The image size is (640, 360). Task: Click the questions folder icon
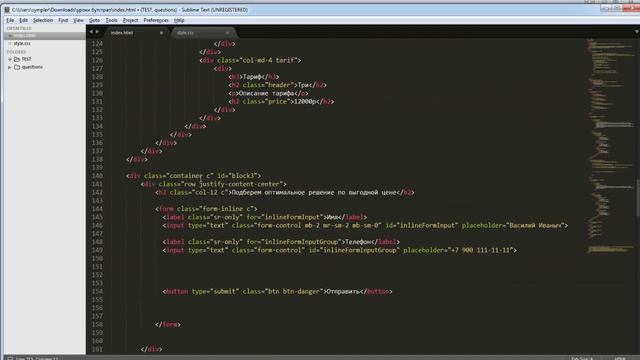(17, 67)
